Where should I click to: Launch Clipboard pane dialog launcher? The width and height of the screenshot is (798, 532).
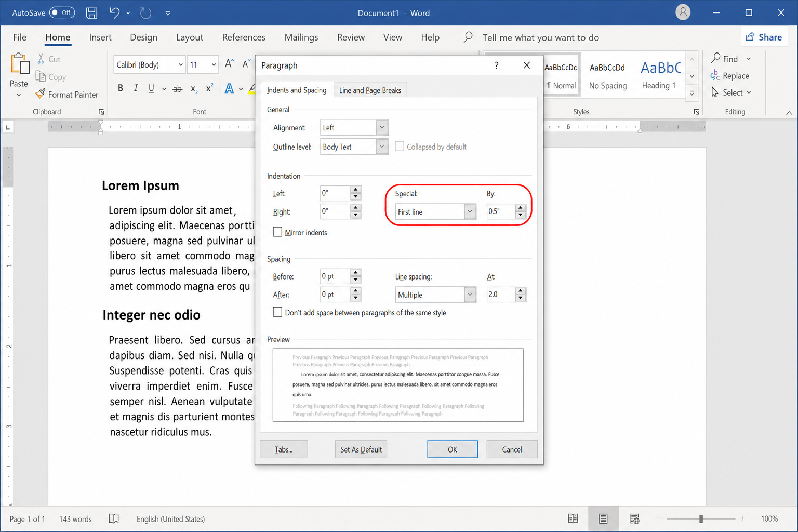point(101,112)
